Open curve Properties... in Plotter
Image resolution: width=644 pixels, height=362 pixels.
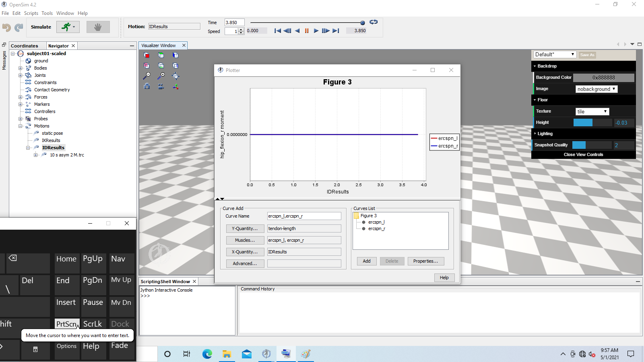(x=425, y=261)
